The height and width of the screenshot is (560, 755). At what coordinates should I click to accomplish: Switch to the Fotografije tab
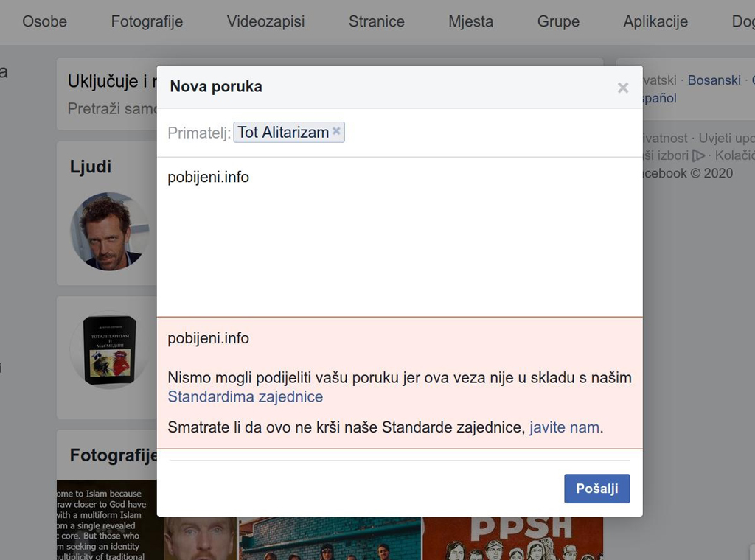(x=147, y=21)
